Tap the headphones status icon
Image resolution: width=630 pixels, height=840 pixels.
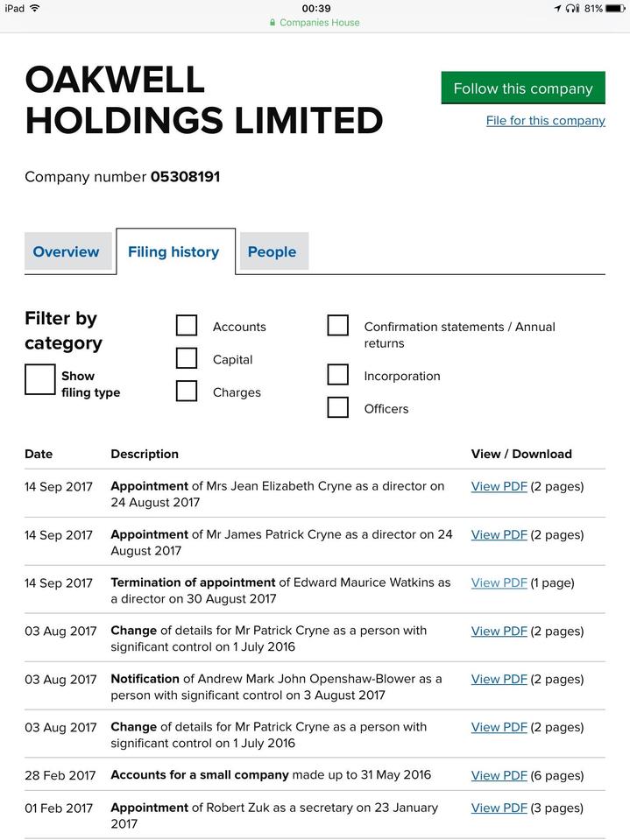(x=573, y=8)
